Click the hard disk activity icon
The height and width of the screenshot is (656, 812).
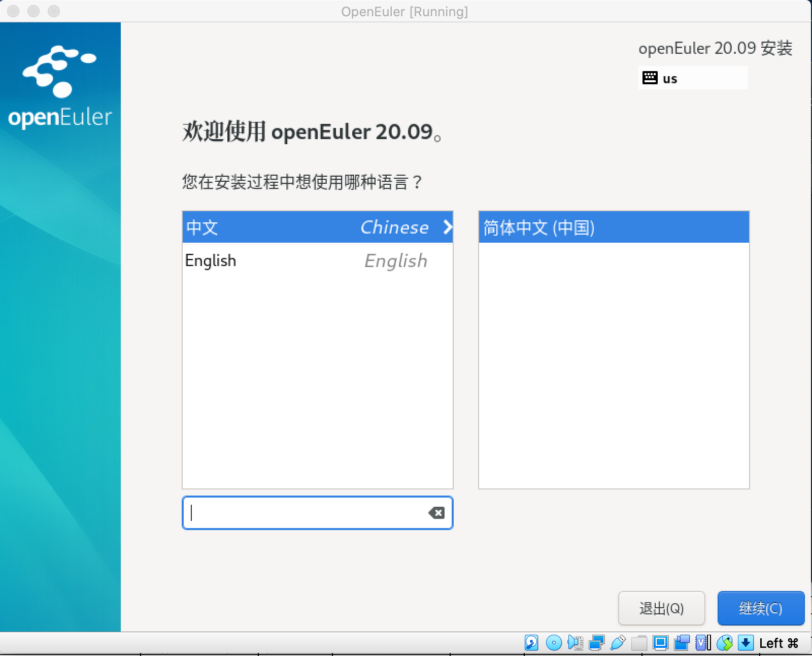[531, 643]
